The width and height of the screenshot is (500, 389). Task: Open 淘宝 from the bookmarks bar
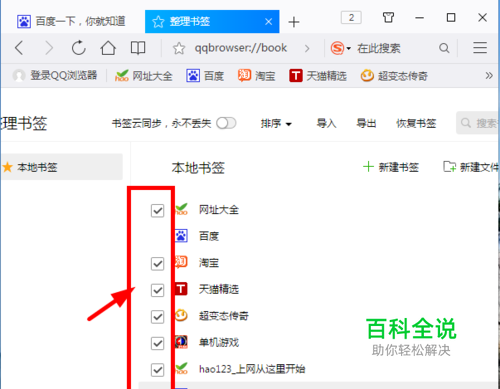(256, 76)
